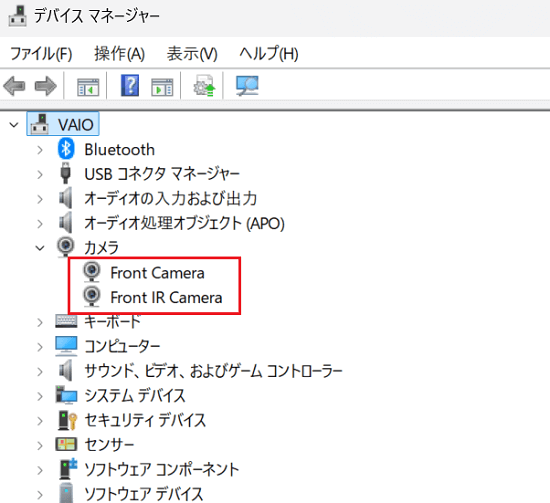Click the action pane toolbar icon

click(x=162, y=87)
